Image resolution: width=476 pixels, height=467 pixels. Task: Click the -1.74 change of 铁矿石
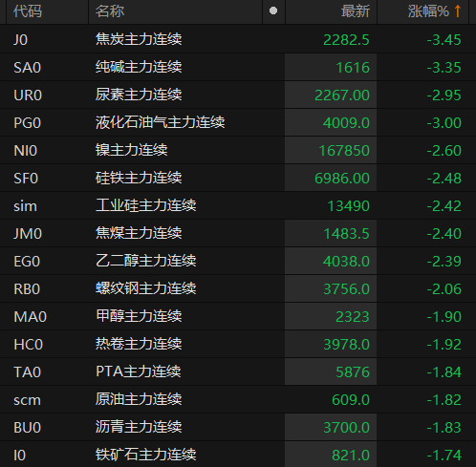point(444,456)
